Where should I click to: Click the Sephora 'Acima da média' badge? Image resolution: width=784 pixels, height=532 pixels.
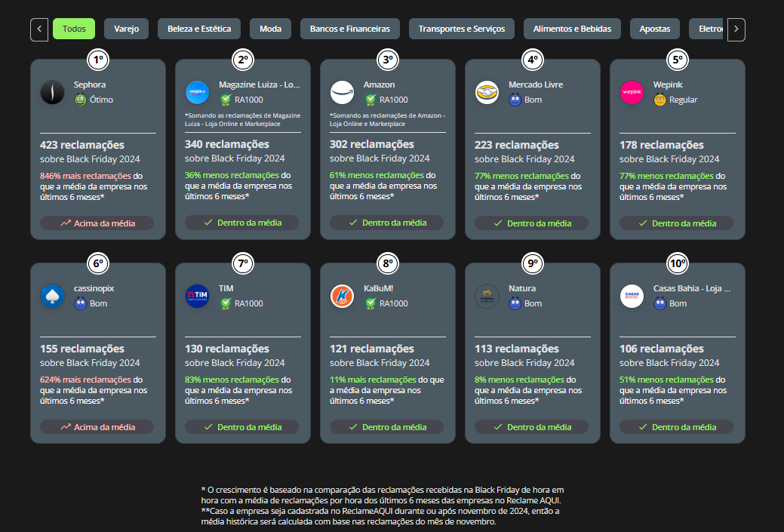[x=97, y=223]
